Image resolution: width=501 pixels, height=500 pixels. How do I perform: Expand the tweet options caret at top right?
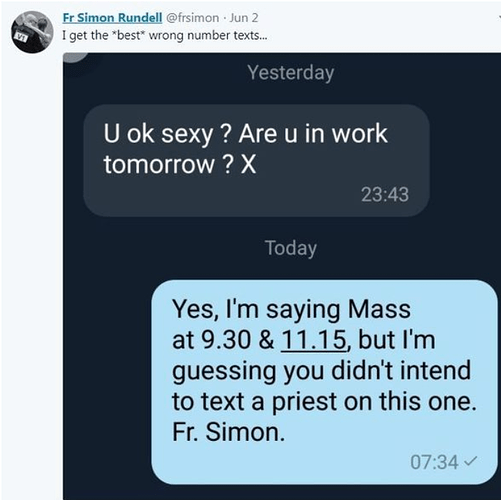pos(499,17)
